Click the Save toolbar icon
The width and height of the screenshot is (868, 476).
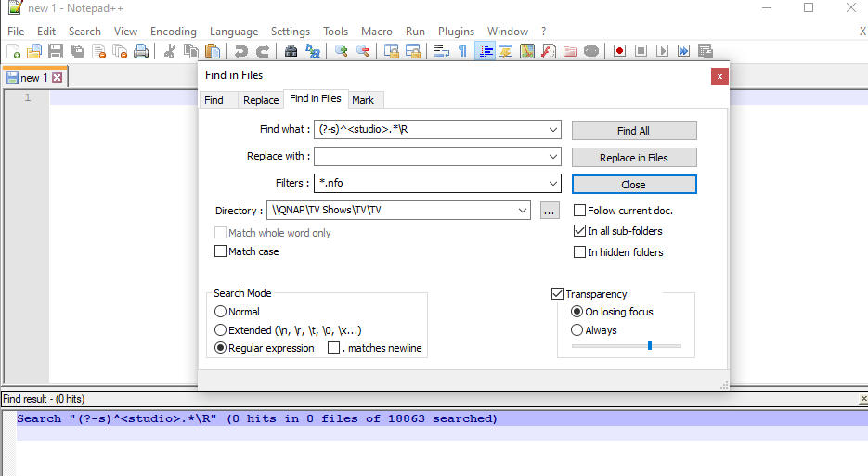[x=56, y=51]
